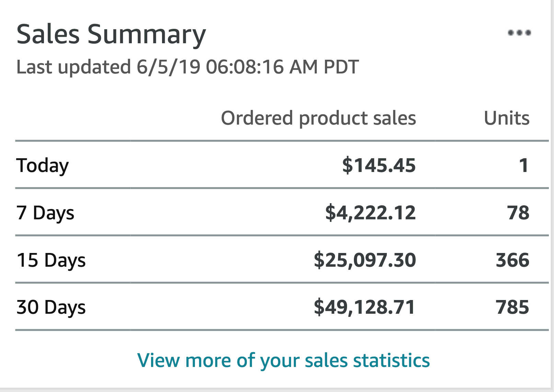The height and width of the screenshot is (392, 554).
Task: Click the 30 Days units value 785
Action: pos(512,307)
